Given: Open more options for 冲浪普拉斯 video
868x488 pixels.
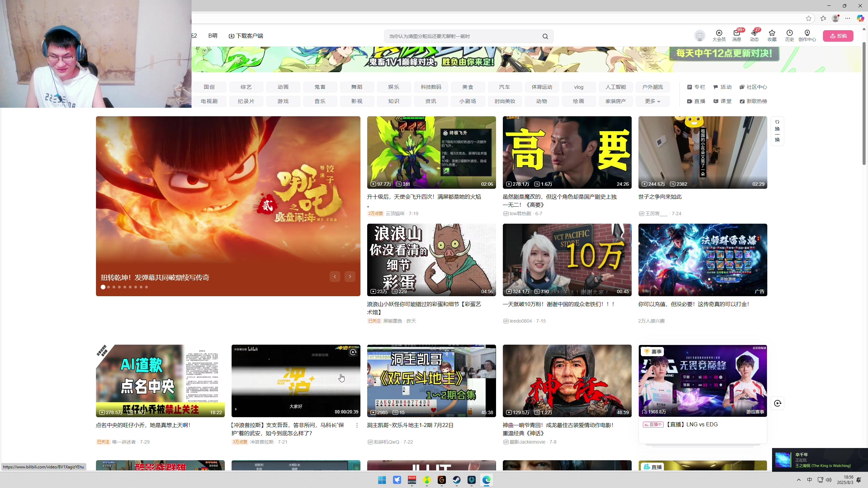Looking at the screenshot, I should 357,425.
